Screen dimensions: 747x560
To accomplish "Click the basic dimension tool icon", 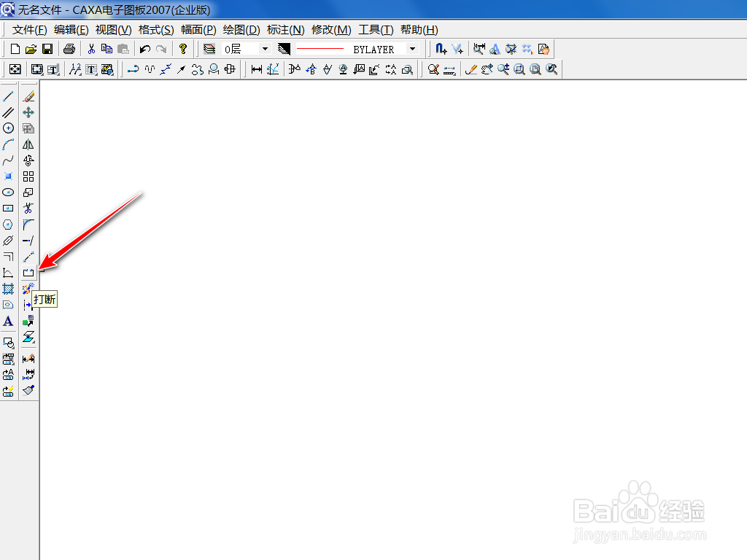I will point(257,69).
